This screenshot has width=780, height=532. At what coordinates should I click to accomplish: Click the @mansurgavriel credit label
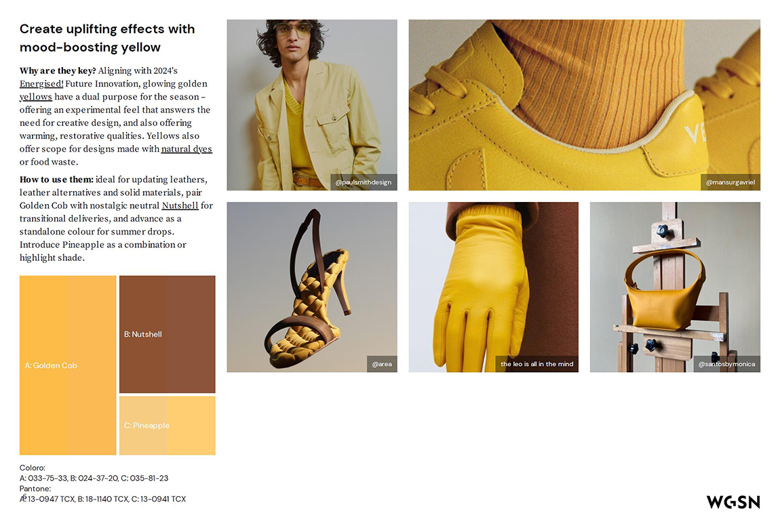tap(730, 182)
